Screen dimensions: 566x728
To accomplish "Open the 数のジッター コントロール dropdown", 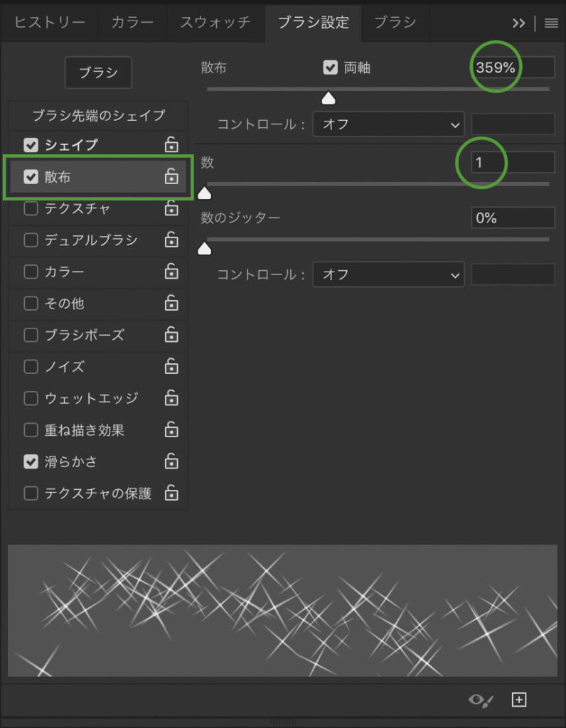I will click(389, 274).
